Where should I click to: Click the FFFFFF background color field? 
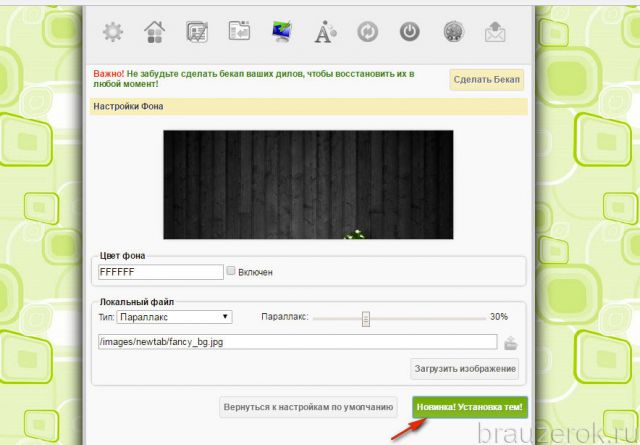pyautogui.click(x=161, y=272)
